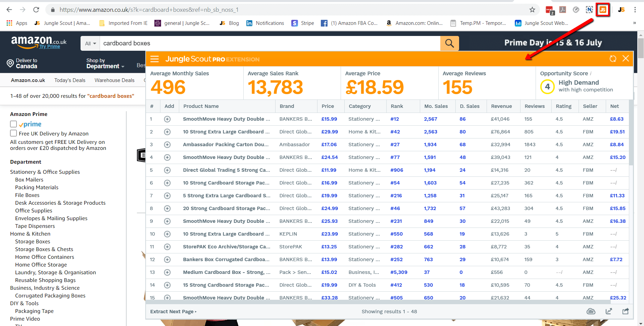Close the Jungle Scout extension panel
This screenshot has height=326, width=644.
coord(626,58)
